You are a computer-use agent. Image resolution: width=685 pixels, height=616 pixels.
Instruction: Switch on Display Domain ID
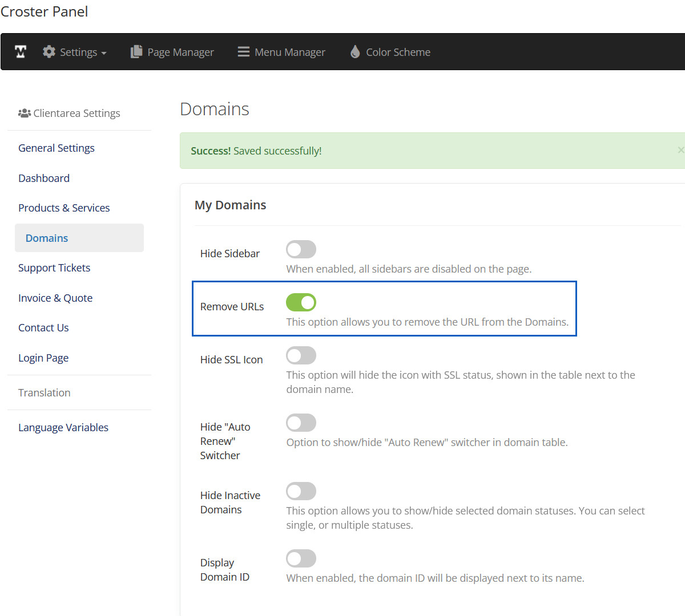point(301,558)
